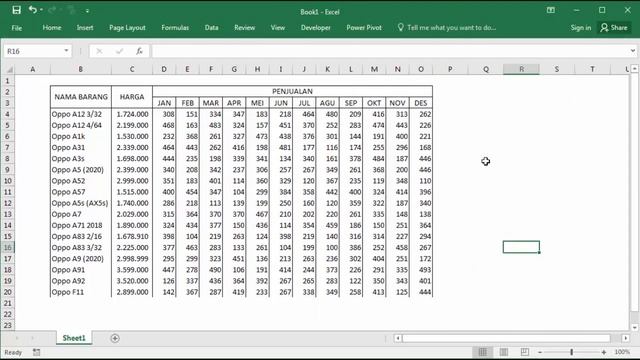The width and height of the screenshot is (640, 360).
Task: Click the Redo arrow icon
Action: [x=52, y=10]
